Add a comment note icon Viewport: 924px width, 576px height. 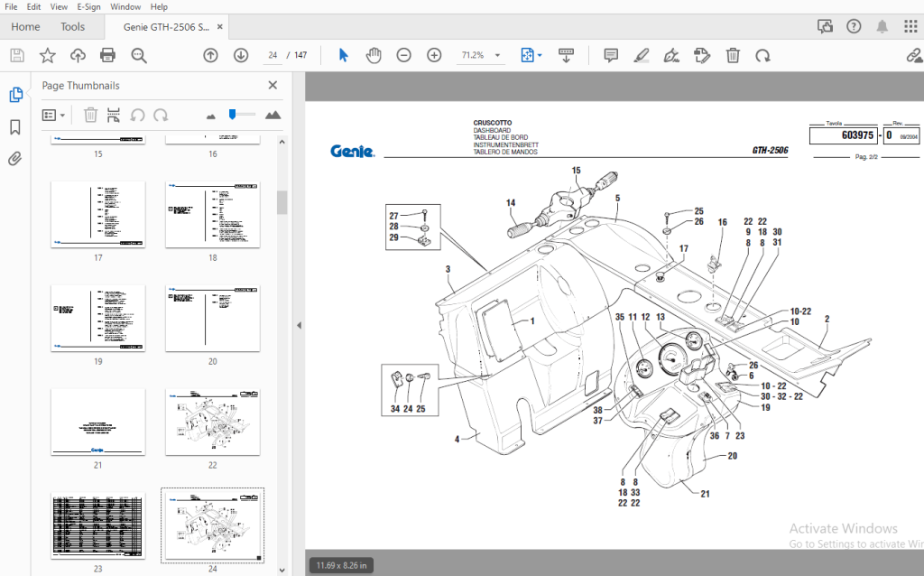[x=611, y=55]
